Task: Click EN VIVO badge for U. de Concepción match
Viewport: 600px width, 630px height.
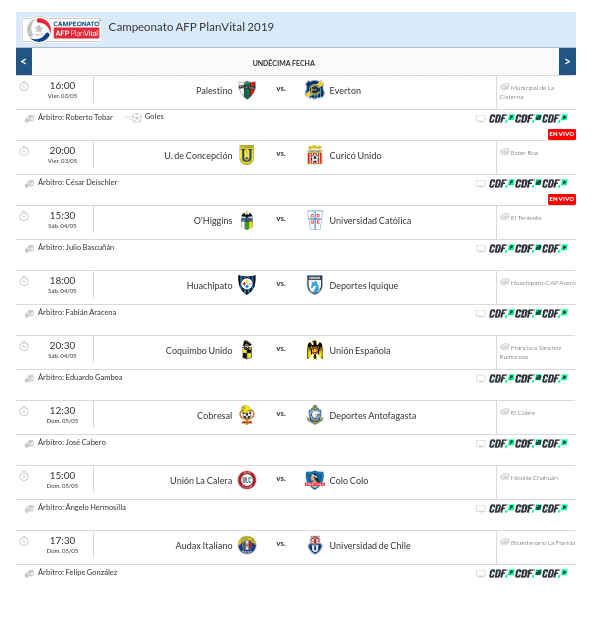Action: (562, 199)
